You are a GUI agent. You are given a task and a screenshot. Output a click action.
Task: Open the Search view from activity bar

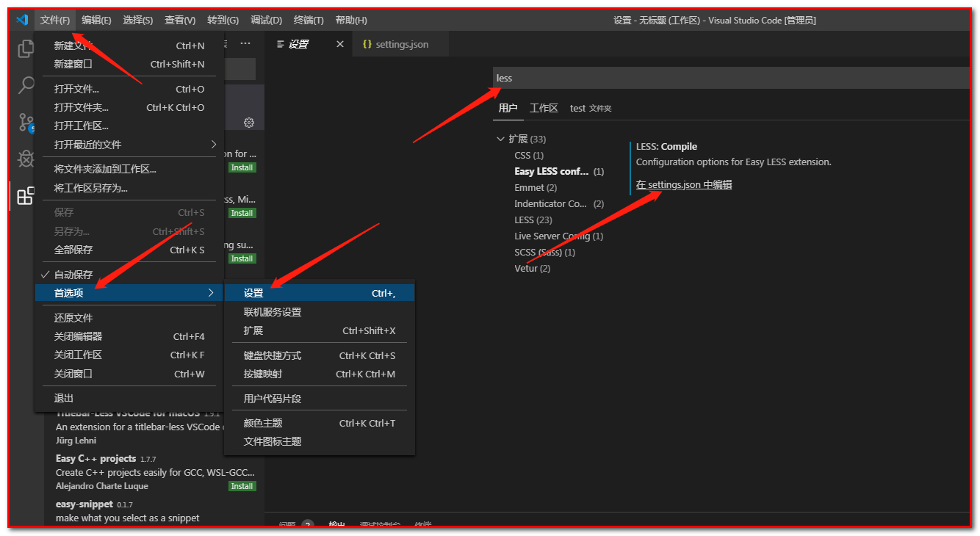point(26,85)
